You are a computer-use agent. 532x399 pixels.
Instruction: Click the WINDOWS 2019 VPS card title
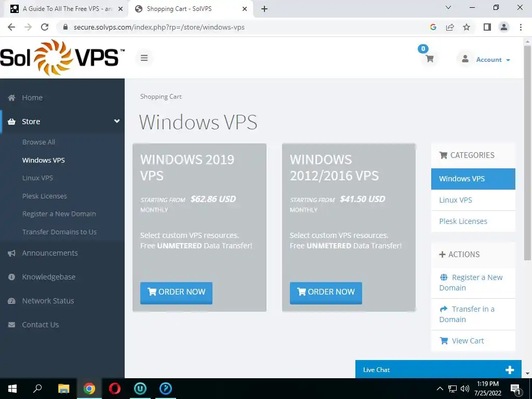point(187,168)
